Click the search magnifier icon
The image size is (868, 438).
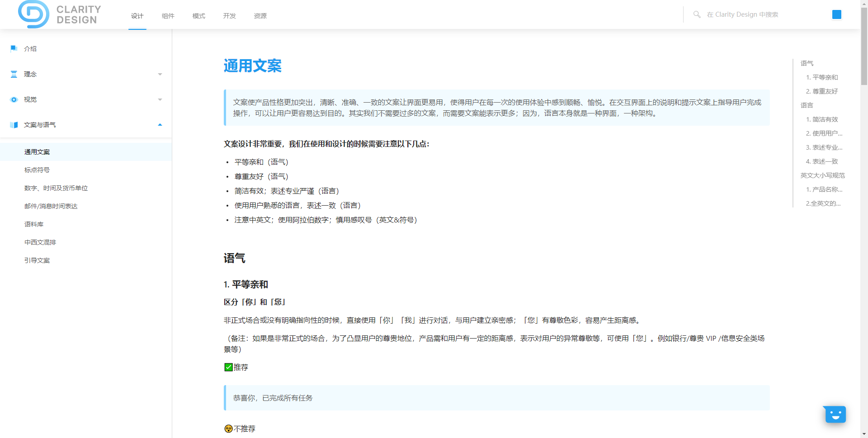click(x=697, y=14)
